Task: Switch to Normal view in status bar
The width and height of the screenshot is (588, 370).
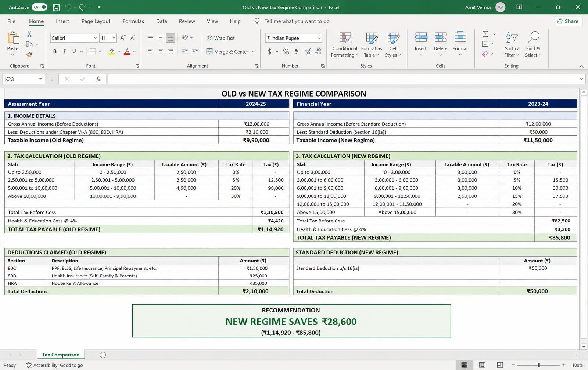Action: (x=465, y=365)
